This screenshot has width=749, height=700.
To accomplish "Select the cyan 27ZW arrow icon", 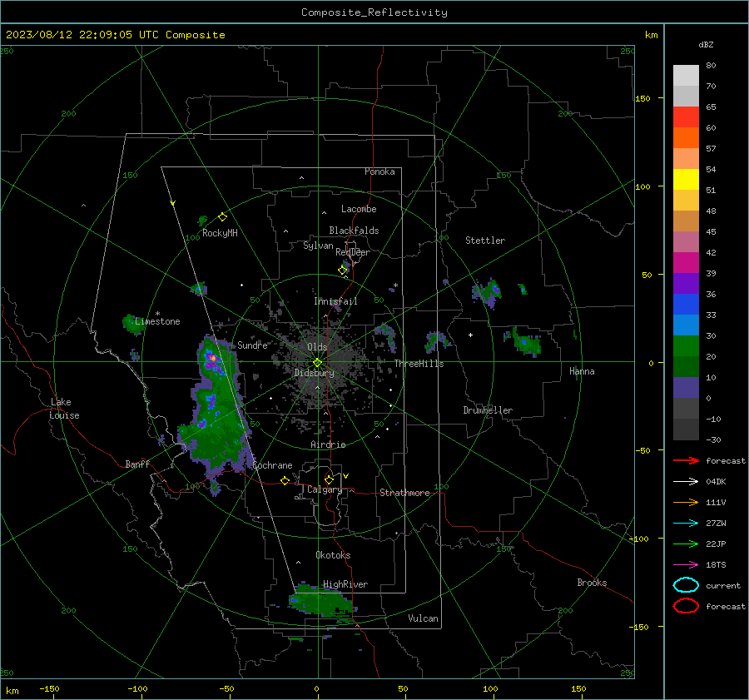I will pos(686,524).
